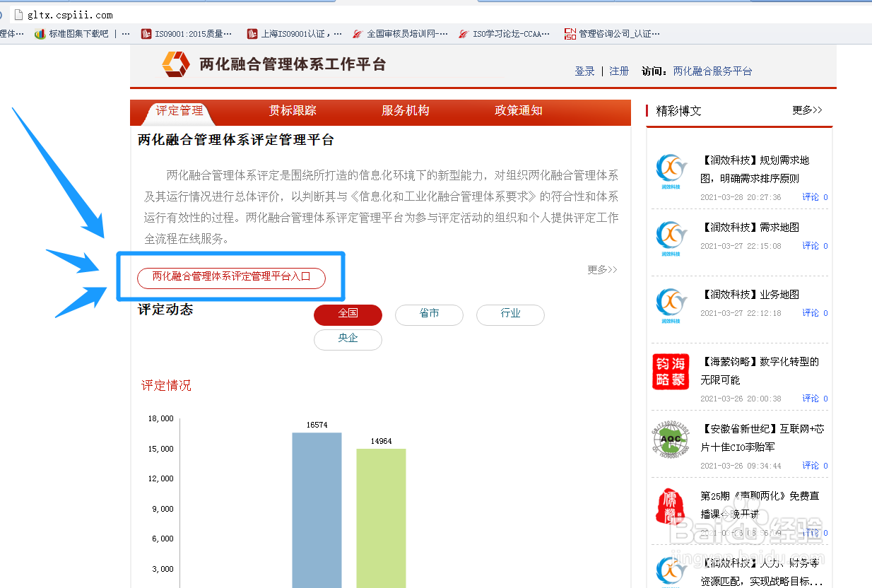Select the 行业 filter button
Viewport: 872px width, 588px height.
[510, 314]
